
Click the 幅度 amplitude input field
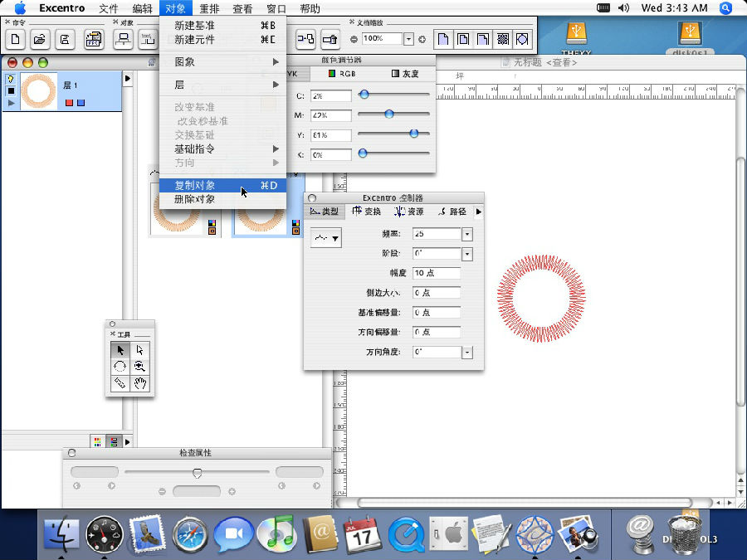click(435, 273)
